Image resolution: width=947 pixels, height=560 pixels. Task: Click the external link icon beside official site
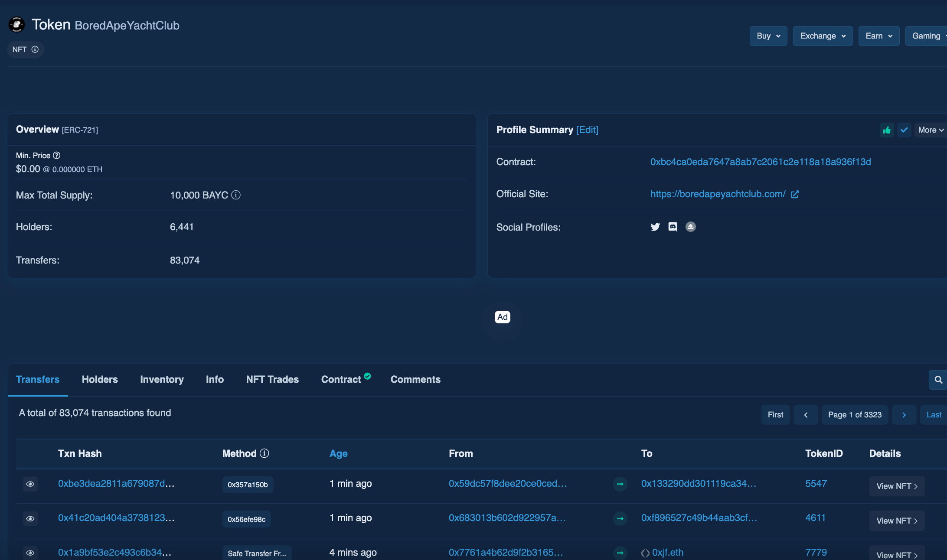pos(794,194)
